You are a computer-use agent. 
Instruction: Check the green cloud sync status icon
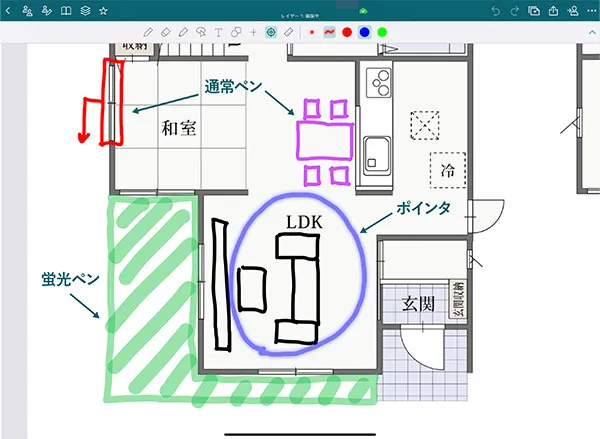[363, 11]
